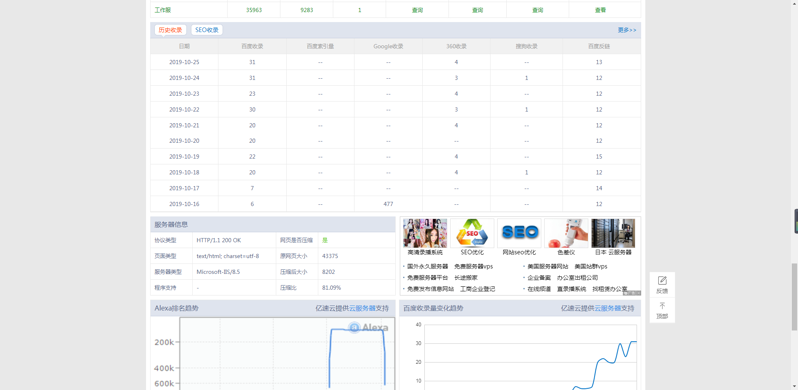The image size is (798, 390).
Task: Click the 压缩后大小 value 8202
Action: [328, 272]
